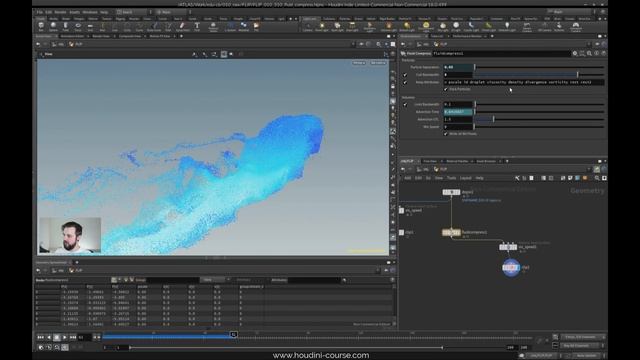
Task: Select the Tube shelf tool
Action: pos(65,27)
